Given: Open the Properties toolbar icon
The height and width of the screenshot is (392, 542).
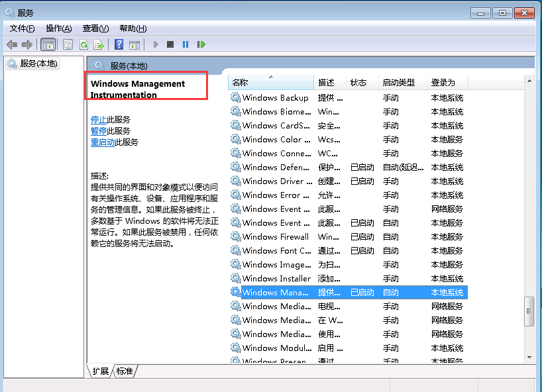Looking at the screenshot, I should (x=68, y=44).
